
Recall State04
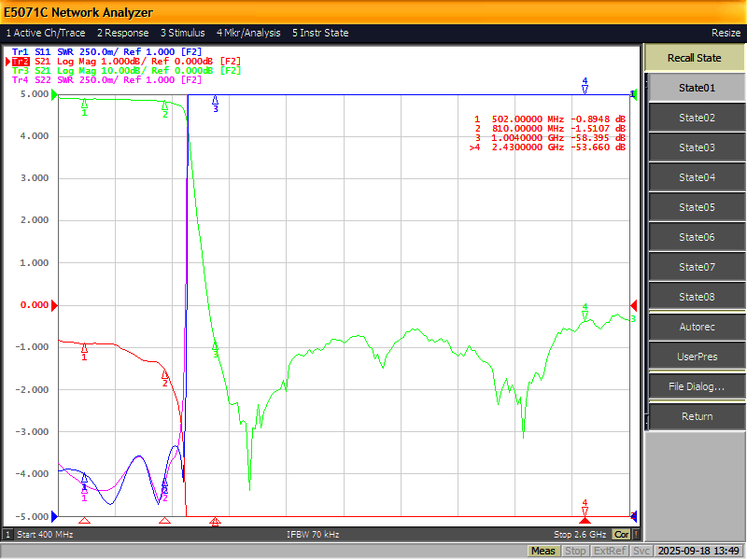(x=697, y=177)
